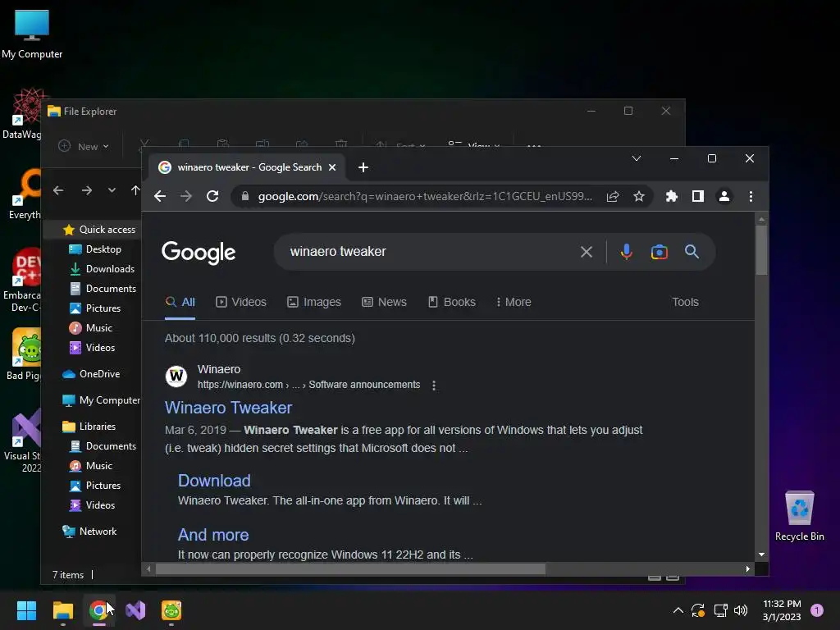Open the Download sitelink
This screenshot has width=840, height=630.
(214, 481)
